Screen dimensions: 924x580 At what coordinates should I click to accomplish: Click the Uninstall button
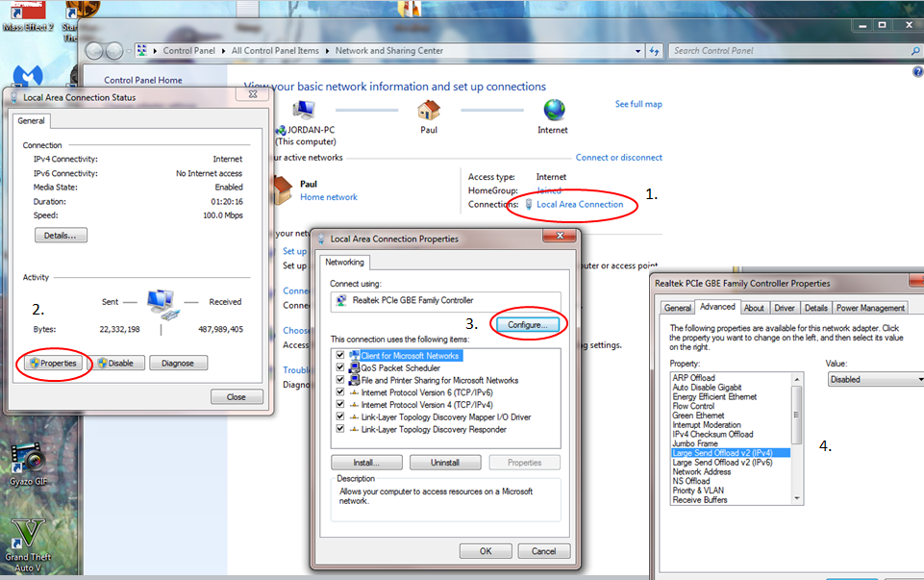pyautogui.click(x=445, y=463)
